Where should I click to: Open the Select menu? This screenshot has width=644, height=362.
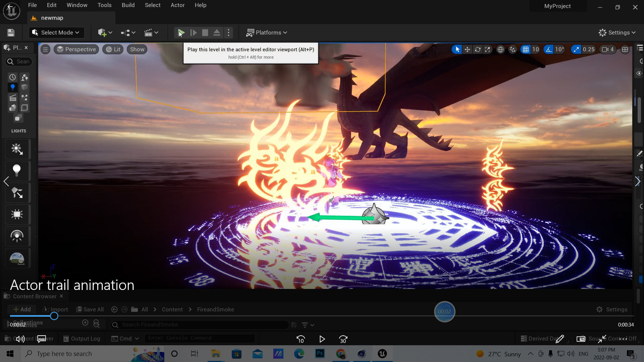point(153,5)
